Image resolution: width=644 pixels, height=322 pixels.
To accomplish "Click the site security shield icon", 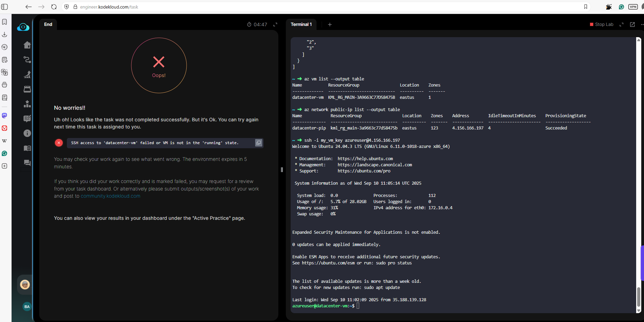I will [x=67, y=7].
